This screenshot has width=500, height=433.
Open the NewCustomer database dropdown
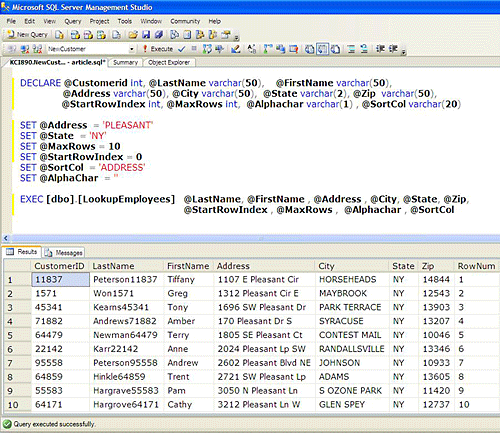[x=132, y=49]
